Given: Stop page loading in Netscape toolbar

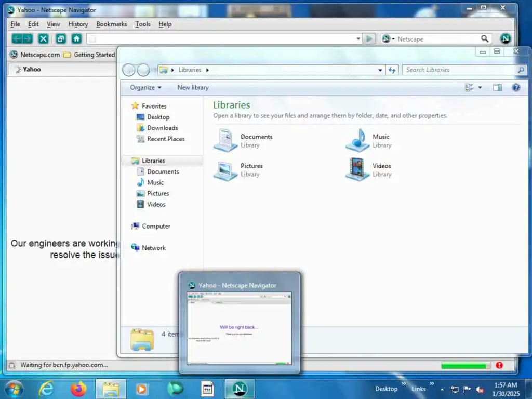Looking at the screenshot, I should 44,38.
